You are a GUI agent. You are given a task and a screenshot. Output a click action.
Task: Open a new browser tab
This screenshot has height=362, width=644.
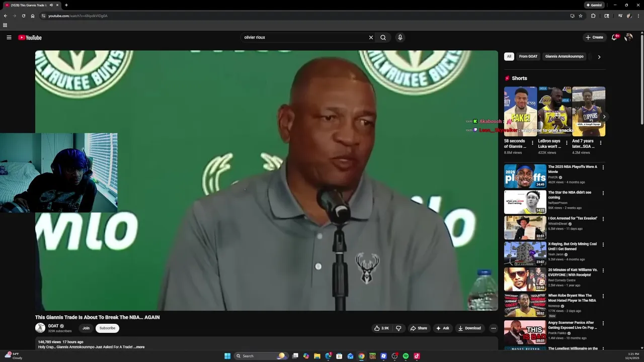click(66, 5)
